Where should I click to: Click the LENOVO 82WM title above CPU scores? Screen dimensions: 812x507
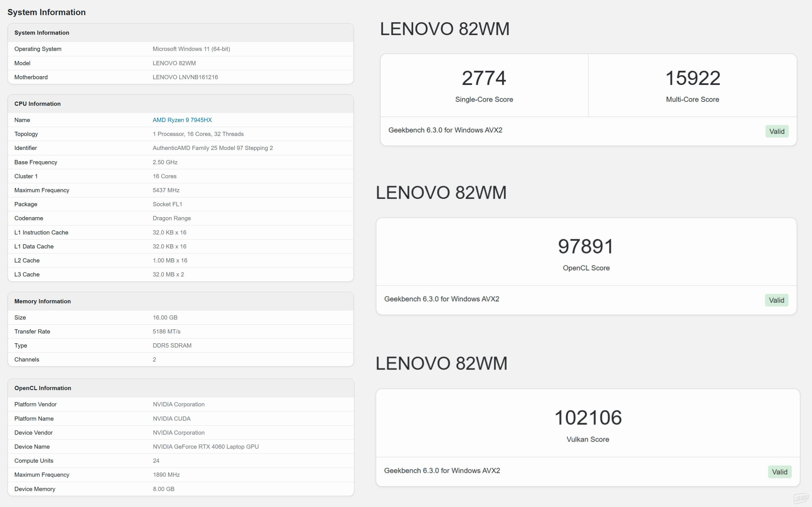(x=444, y=29)
